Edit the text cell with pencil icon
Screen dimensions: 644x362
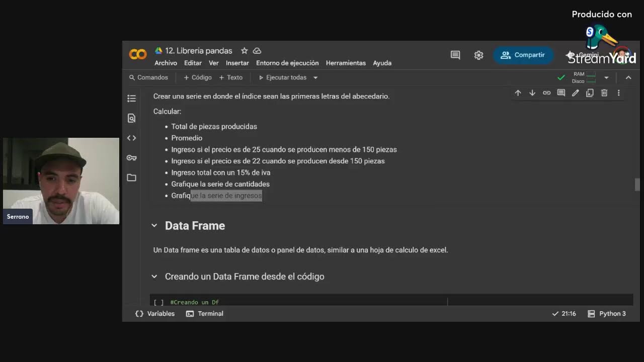coord(576,93)
